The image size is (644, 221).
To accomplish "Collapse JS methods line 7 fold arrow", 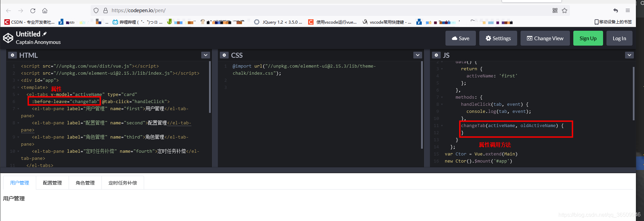I will [442, 97].
